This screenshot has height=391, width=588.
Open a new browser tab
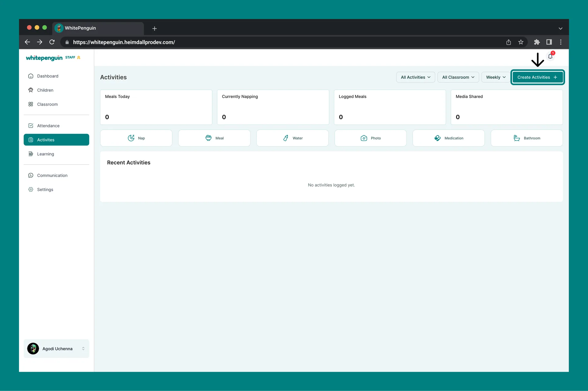coord(155,28)
